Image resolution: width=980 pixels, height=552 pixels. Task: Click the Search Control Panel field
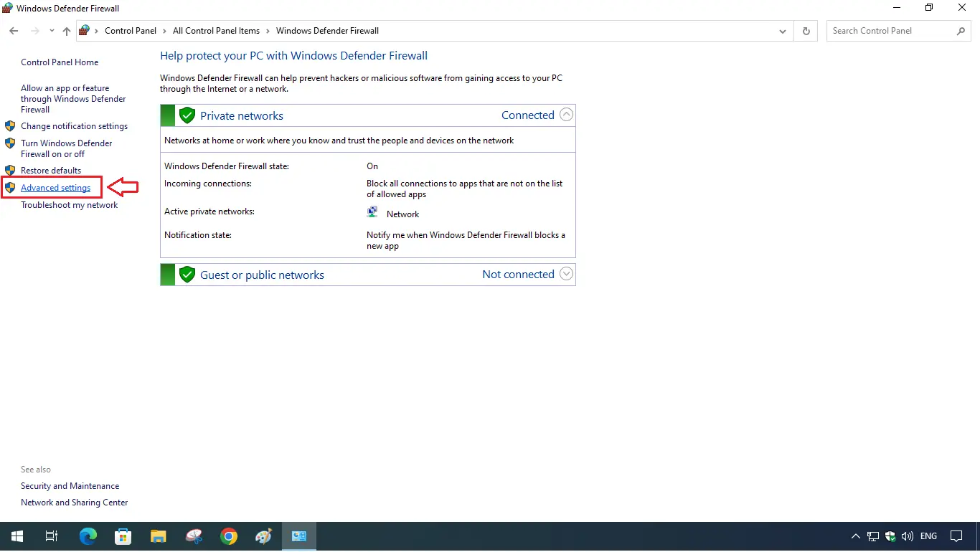(890, 31)
